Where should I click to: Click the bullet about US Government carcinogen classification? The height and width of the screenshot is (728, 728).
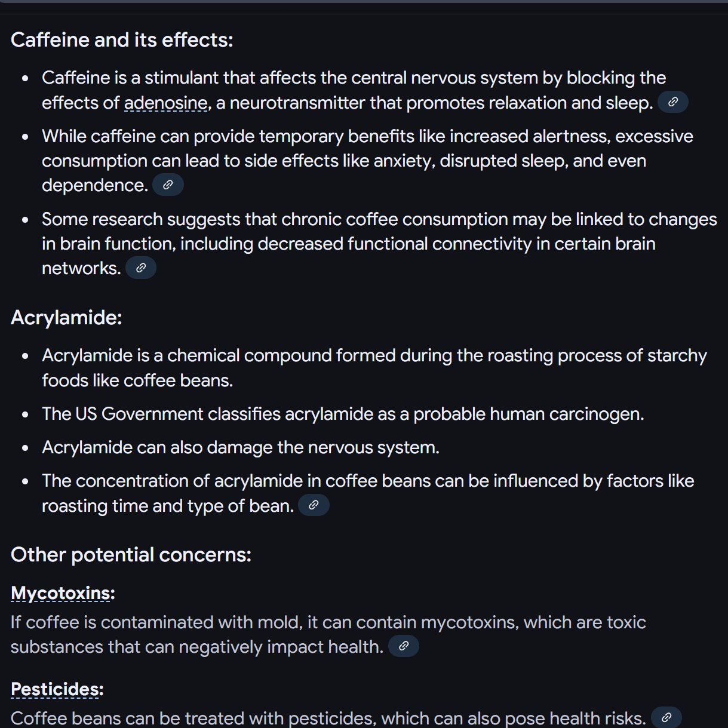(x=343, y=414)
